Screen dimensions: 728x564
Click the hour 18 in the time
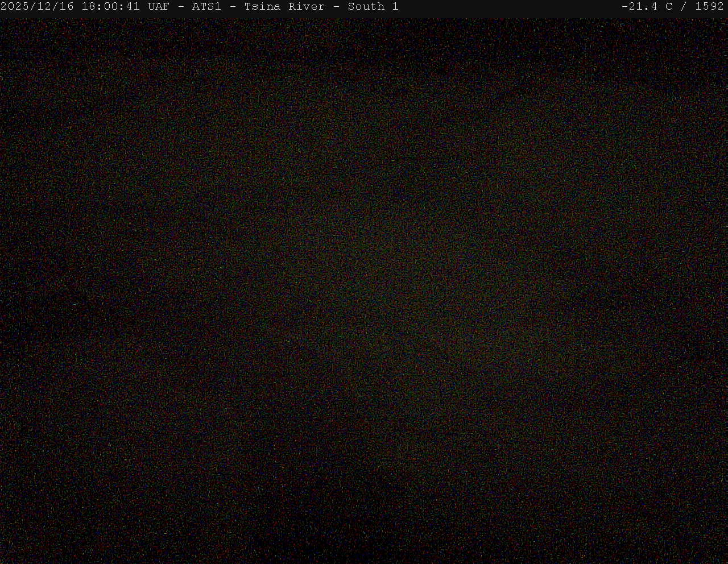coord(88,7)
